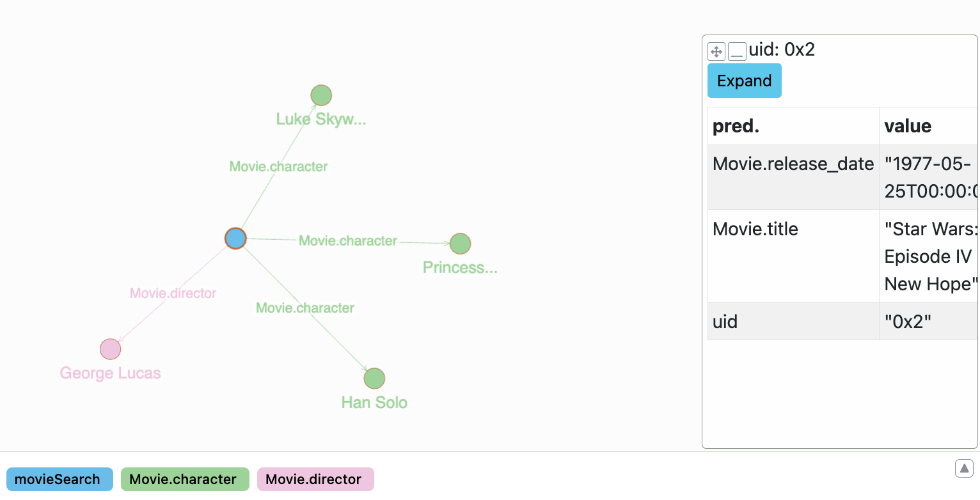Select the Han Solo character node
The width and height of the screenshot is (980, 500).
click(x=374, y=378)
